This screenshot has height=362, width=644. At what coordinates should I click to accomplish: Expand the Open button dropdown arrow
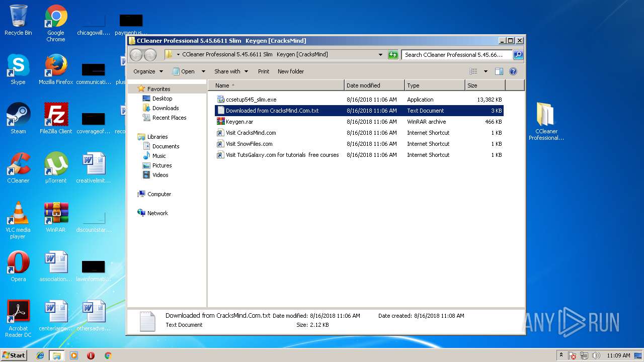203,71
